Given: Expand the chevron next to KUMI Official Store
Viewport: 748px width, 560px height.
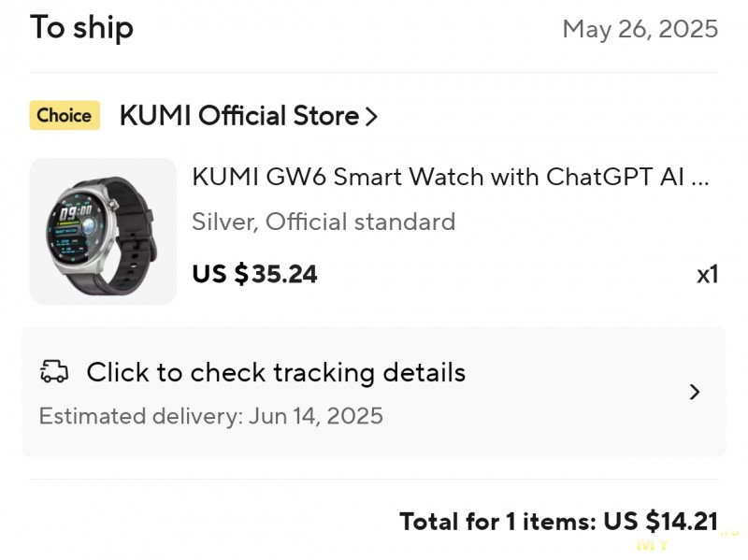Looking at the screenshot, I should tap(371, 116).
